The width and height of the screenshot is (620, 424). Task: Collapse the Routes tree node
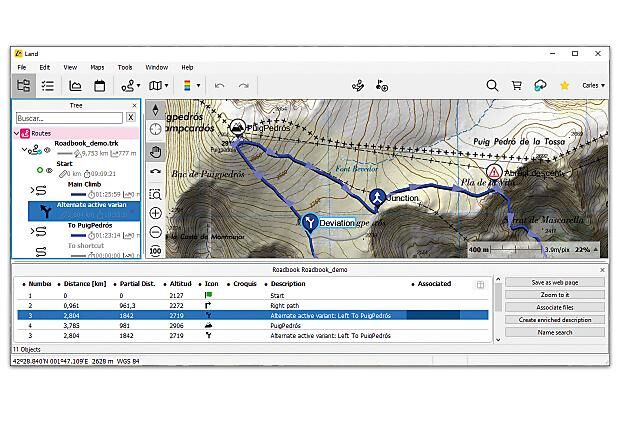16,133
